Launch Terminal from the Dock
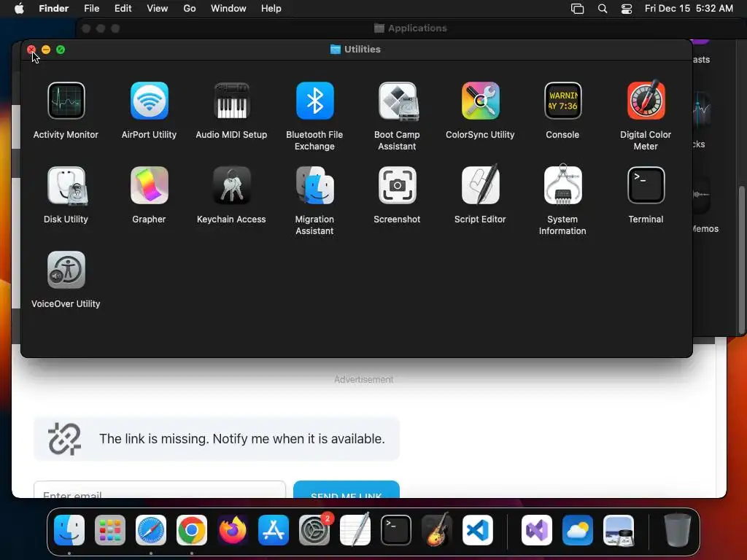The image size is (747, 560). (396, 530)
